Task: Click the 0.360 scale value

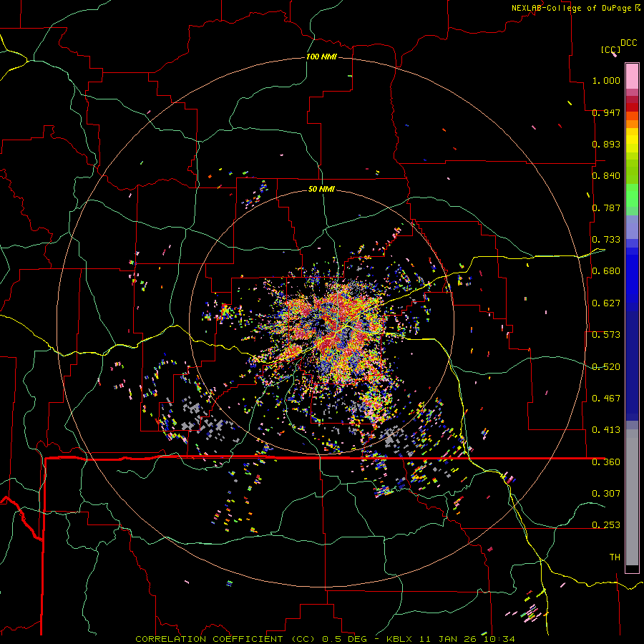Action: [606, 462]
